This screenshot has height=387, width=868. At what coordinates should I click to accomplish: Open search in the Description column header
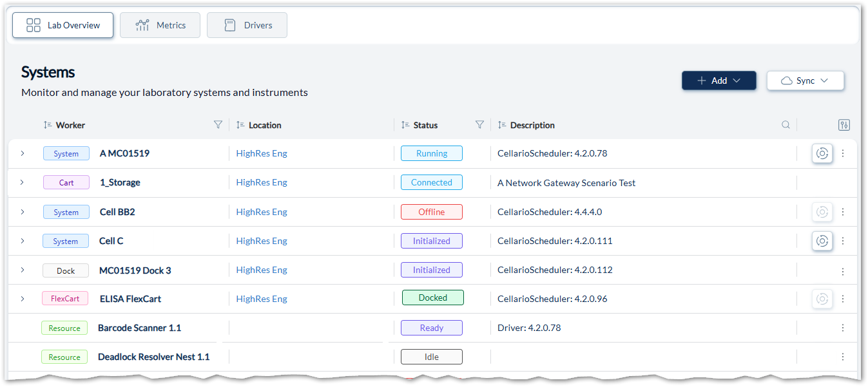tap(786, 124)
